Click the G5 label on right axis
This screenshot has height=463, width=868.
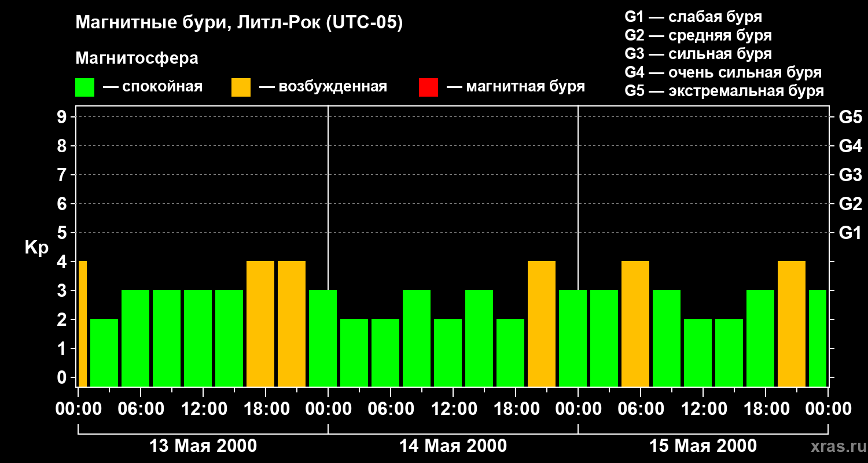(850, 117)
